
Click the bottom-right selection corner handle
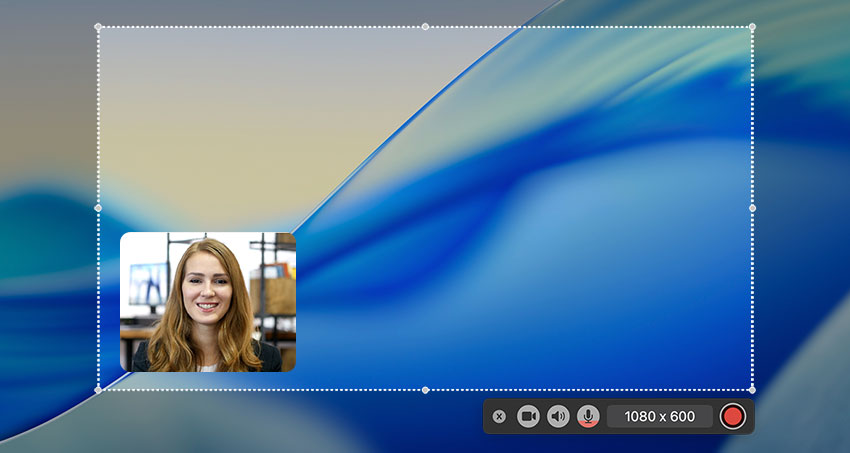point(752,389)
